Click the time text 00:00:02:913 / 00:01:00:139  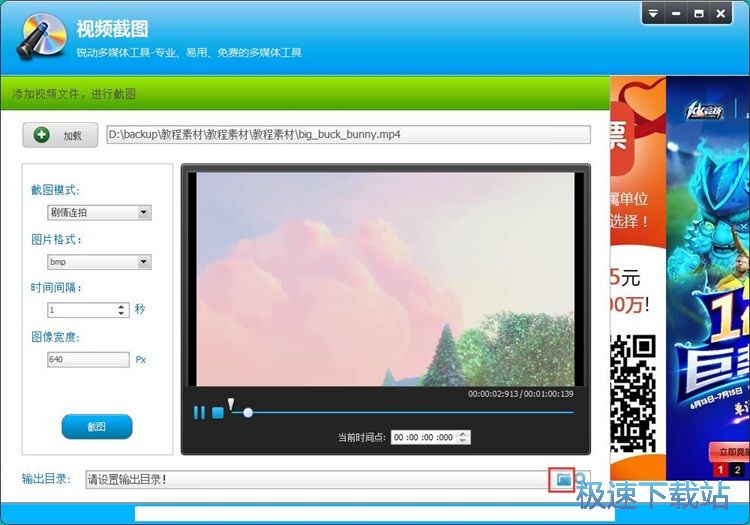coord(520,394)
